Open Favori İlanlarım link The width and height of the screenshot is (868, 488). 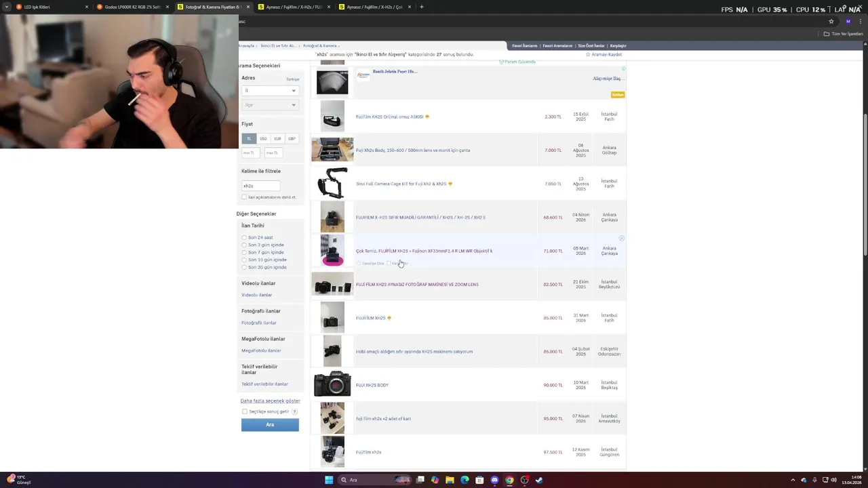coord(525,45)
